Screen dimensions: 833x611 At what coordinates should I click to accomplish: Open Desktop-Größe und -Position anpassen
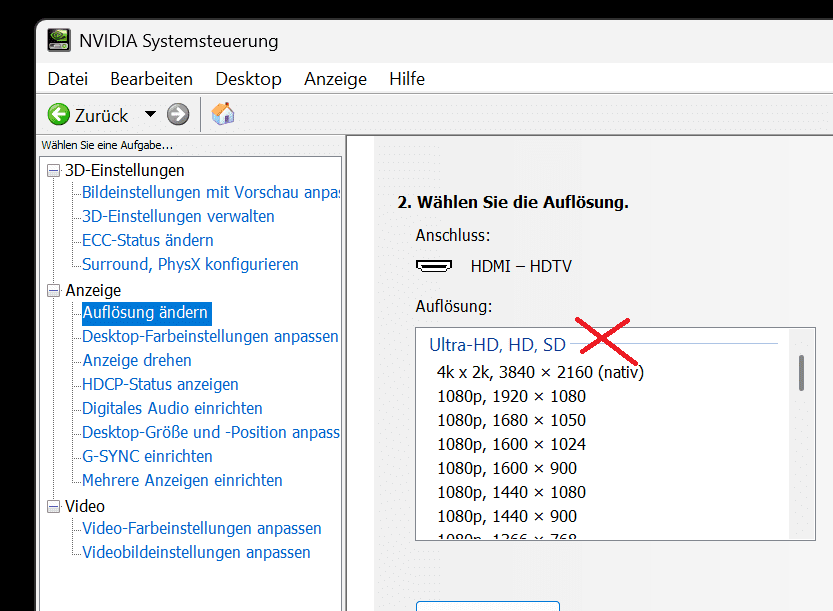[211, 432]
